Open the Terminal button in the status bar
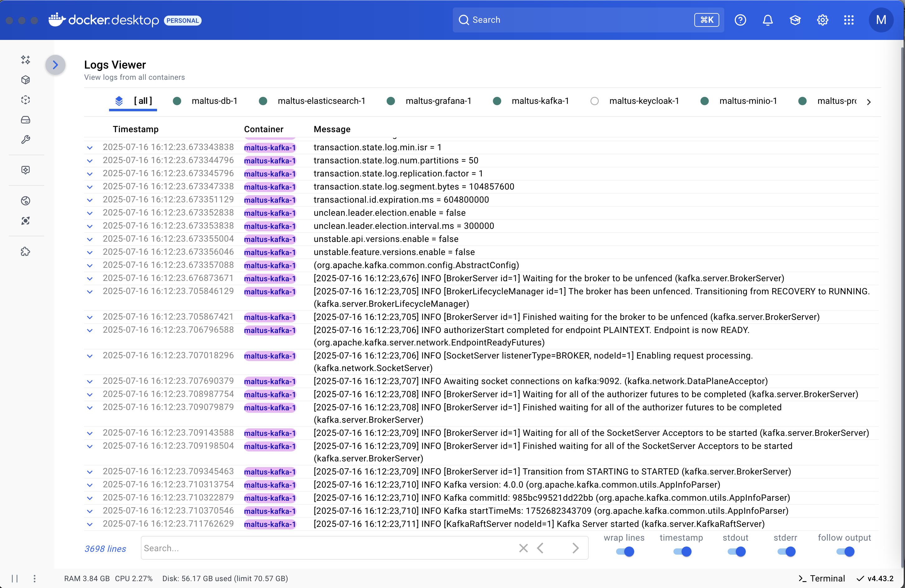This screenshot has width=905, height=588. [822, 579]
